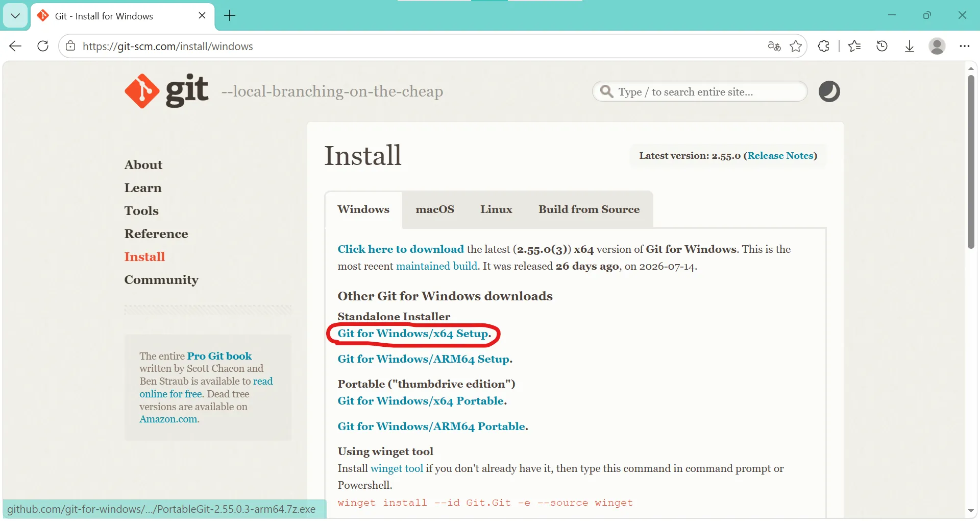The height and width of the screenshot is (521, 980).
Task: Expand the tab search dropdown
Action: 15,15
